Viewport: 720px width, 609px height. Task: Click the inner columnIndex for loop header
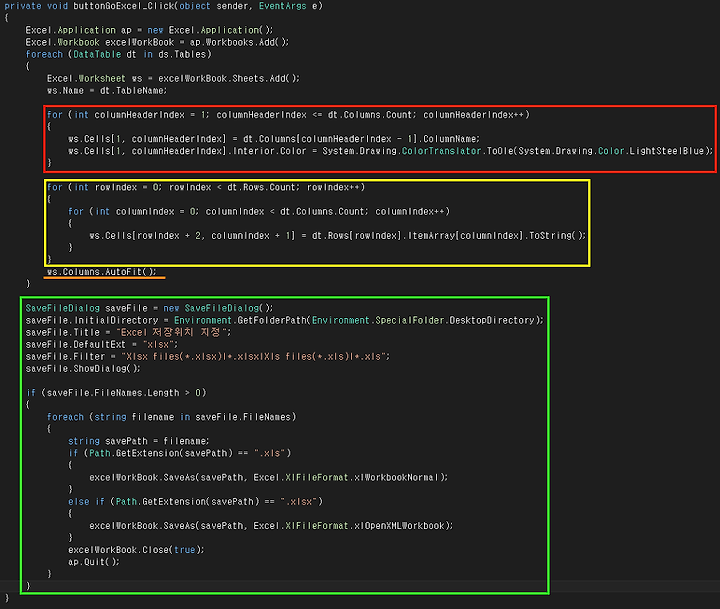259,212
